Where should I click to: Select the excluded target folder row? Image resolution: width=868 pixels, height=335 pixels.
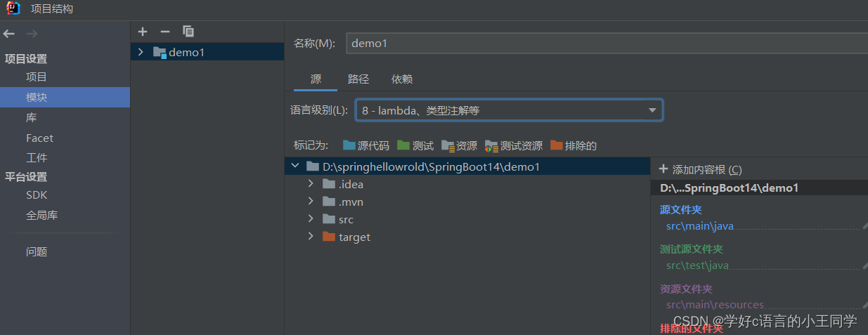pyautogui.click(x=467, y=237)
